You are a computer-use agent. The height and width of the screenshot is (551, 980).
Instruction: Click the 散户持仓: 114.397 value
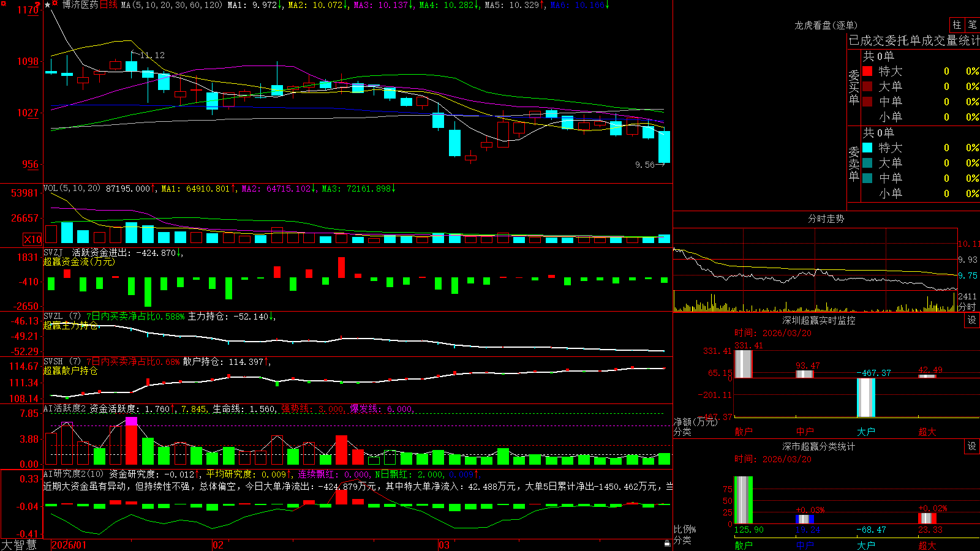227,362
